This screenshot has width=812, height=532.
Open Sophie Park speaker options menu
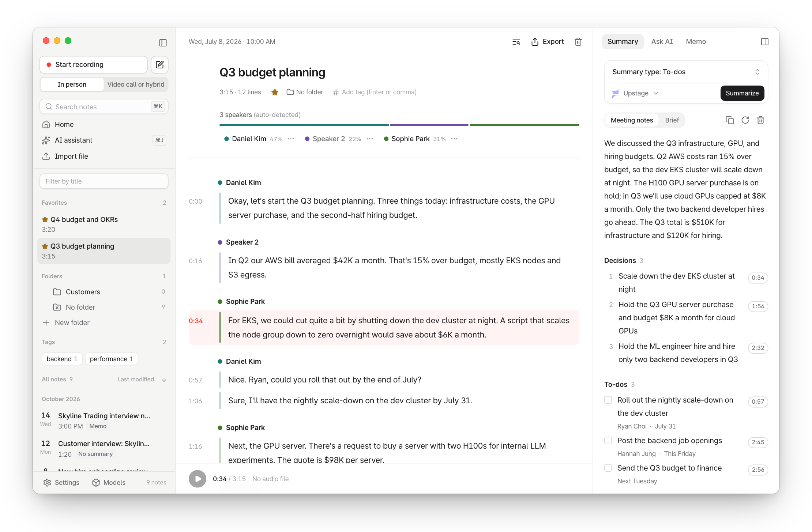454,139
